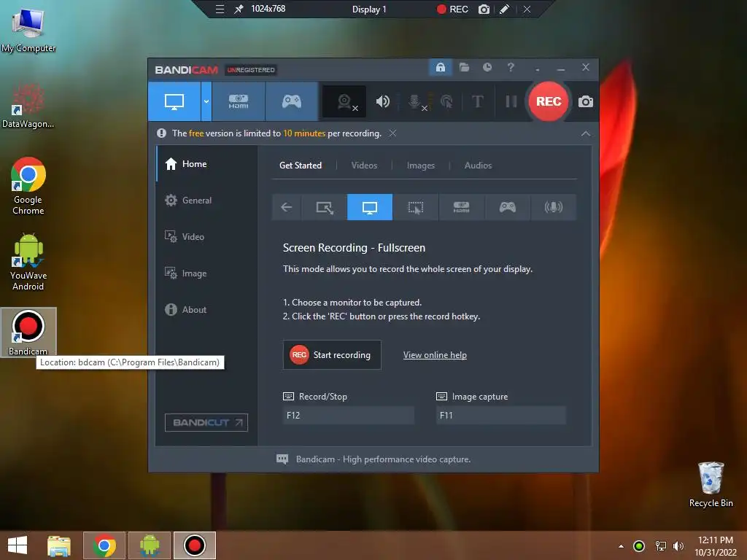The image size is (747, 560).
Task: Open Google Chrome desktop shortcut
Action: 28,186
